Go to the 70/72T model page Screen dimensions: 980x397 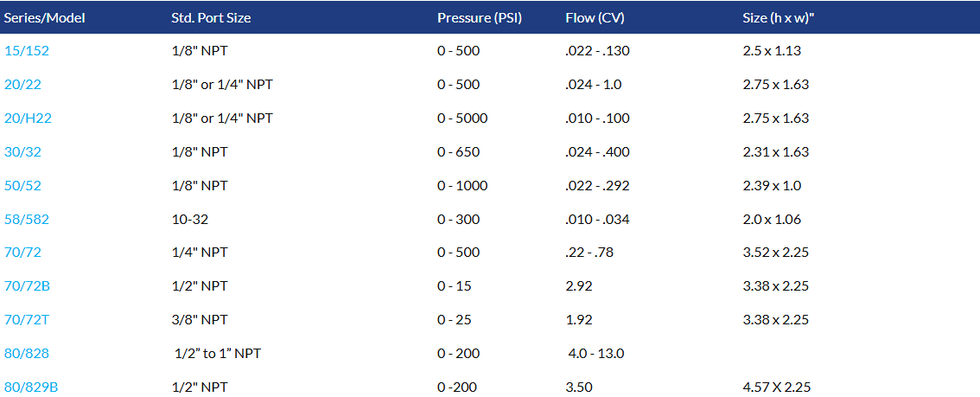pyautogui.click(x=27, y=320)
